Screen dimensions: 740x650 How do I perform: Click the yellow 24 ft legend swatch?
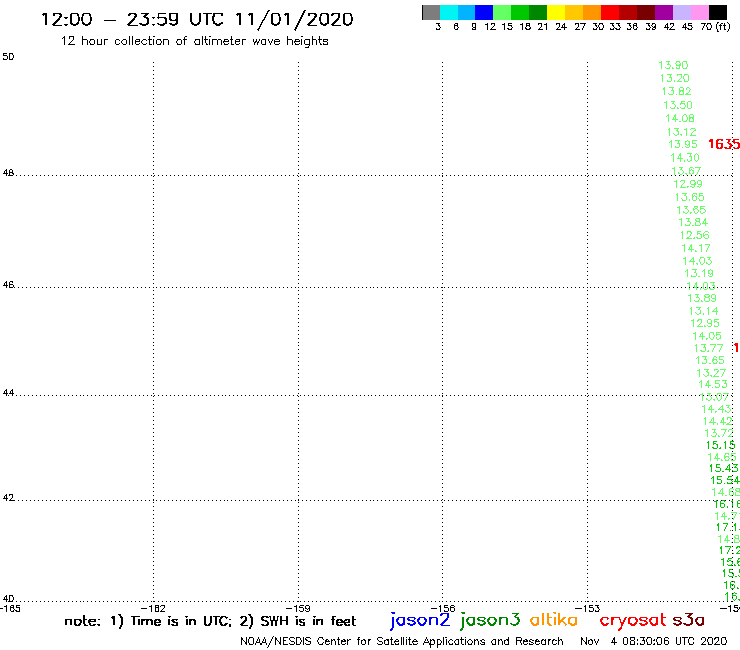tap(556, 12)
